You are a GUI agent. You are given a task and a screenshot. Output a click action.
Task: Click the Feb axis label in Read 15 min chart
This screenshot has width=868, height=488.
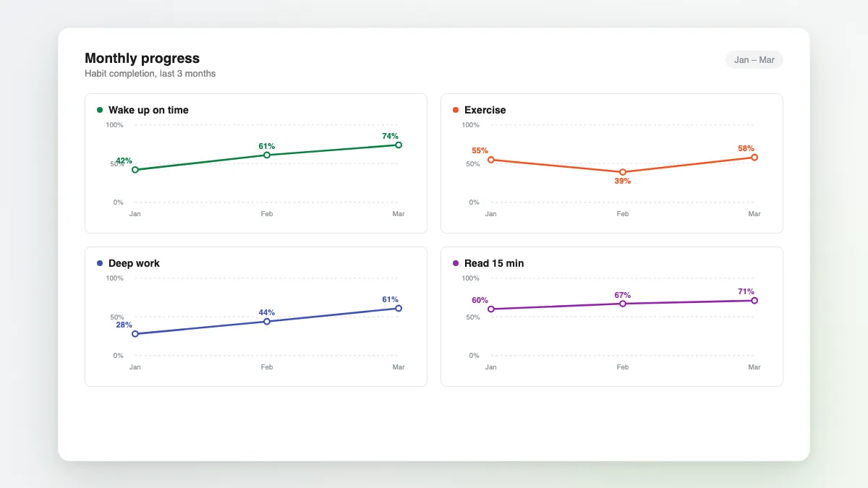(x=623, y=367)
